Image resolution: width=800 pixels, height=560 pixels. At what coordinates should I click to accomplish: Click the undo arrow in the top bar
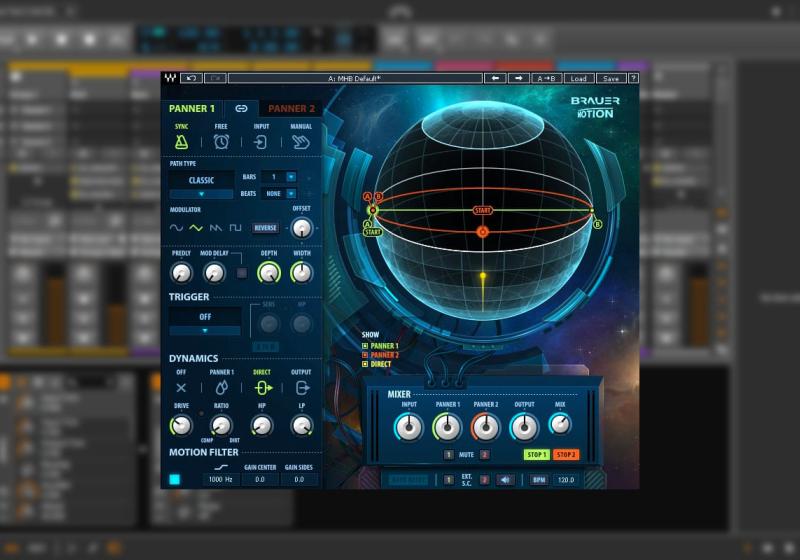[193, 78]
